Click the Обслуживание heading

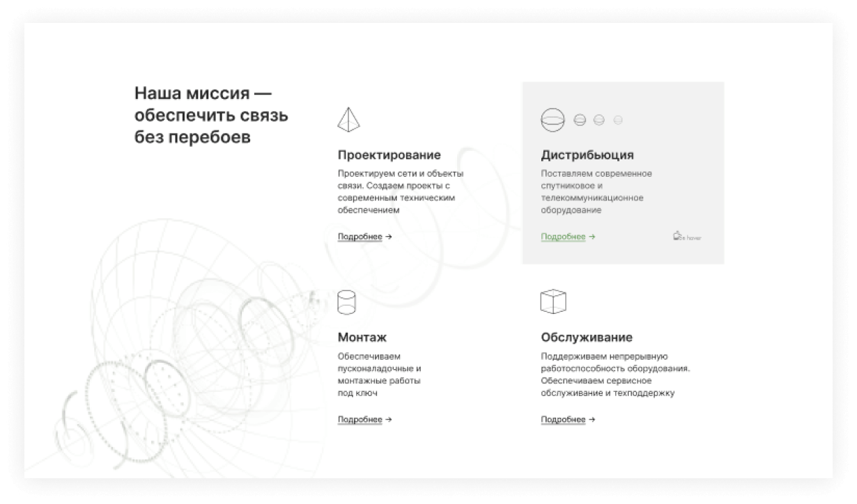(586, 338)
